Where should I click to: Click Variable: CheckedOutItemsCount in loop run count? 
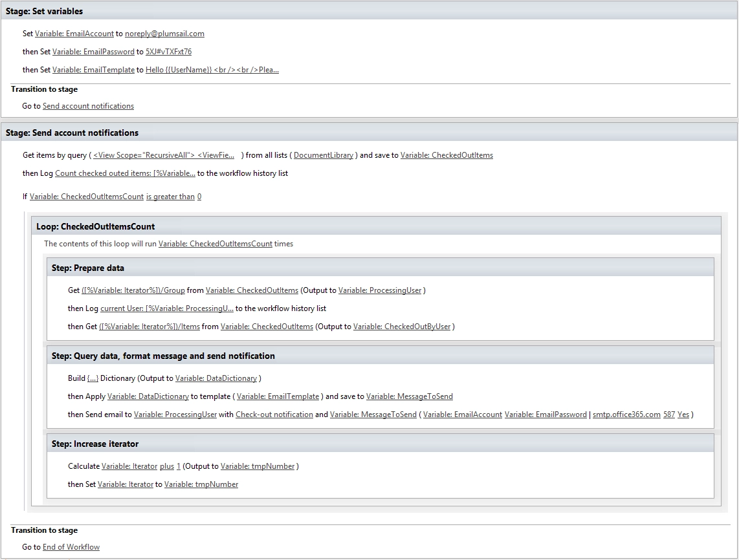click(x=215, y=244)
